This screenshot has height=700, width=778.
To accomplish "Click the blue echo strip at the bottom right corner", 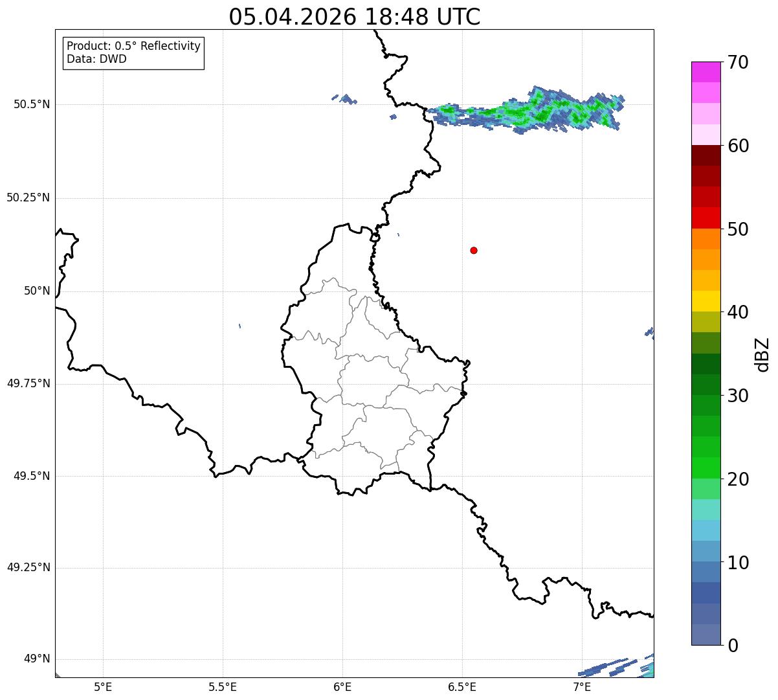I will click(615, 667).
